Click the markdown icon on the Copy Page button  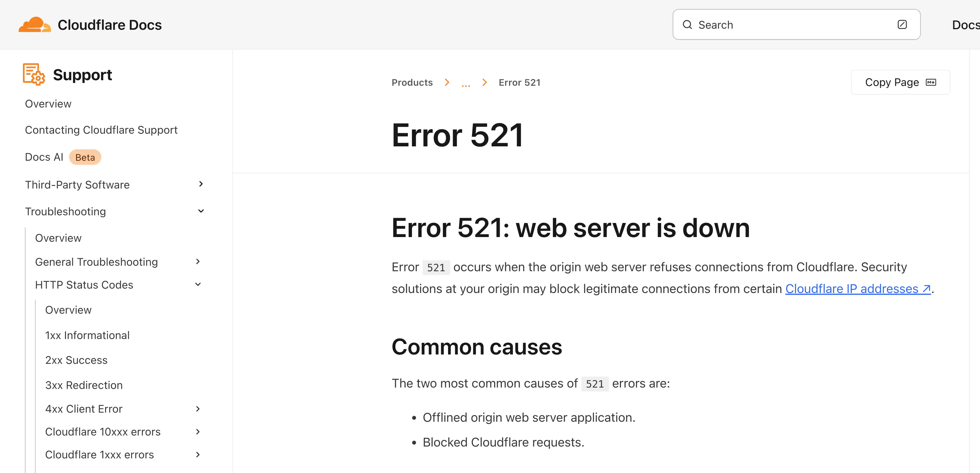click(x=931, y=82)
